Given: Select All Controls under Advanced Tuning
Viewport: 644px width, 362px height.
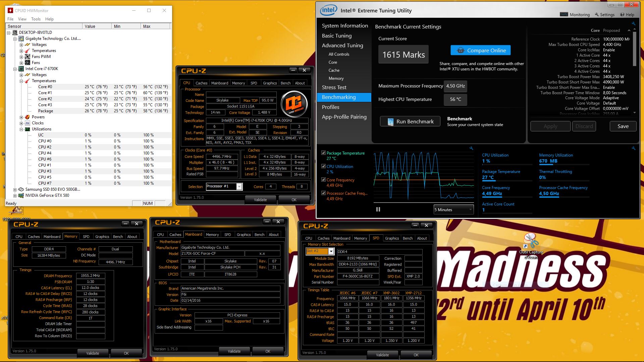Looking at the screenshot, I should (x=339, y=54).
